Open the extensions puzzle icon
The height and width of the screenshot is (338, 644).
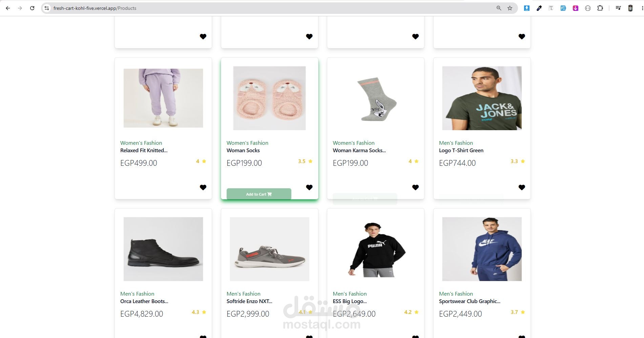[600, 8]
